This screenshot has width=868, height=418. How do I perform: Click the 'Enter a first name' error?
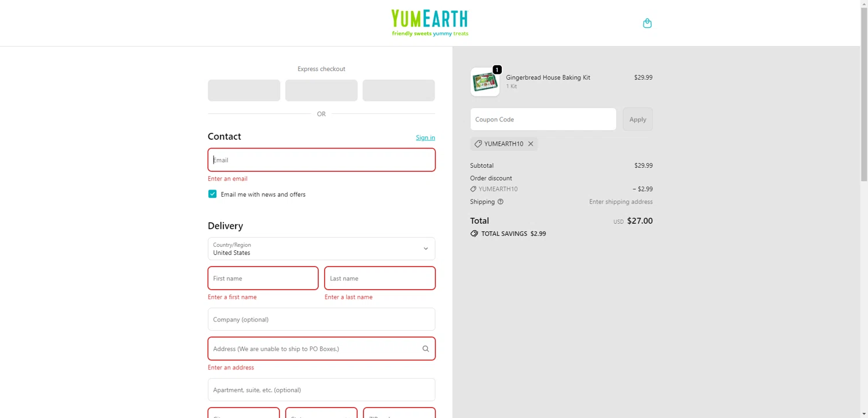[232, 297]
